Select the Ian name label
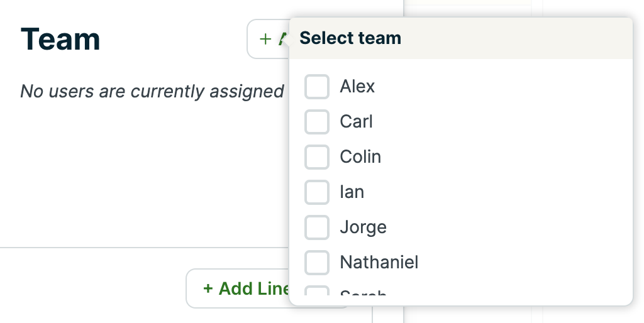This screenshot has width=644, height=323. click(352, 192)
